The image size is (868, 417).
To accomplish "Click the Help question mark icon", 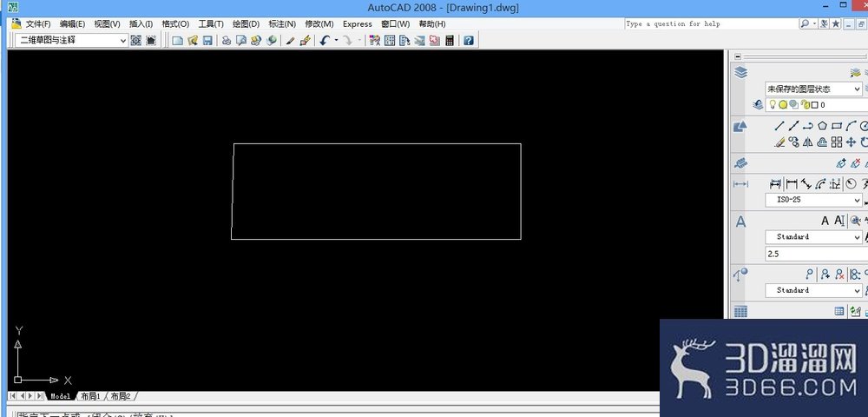I will point(469,41).
